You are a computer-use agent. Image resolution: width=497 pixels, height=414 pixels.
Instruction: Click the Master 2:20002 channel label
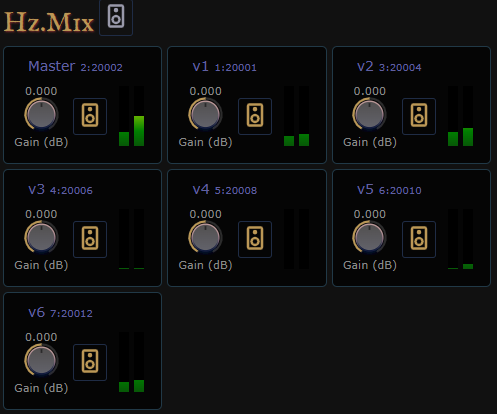coord(75,66)
